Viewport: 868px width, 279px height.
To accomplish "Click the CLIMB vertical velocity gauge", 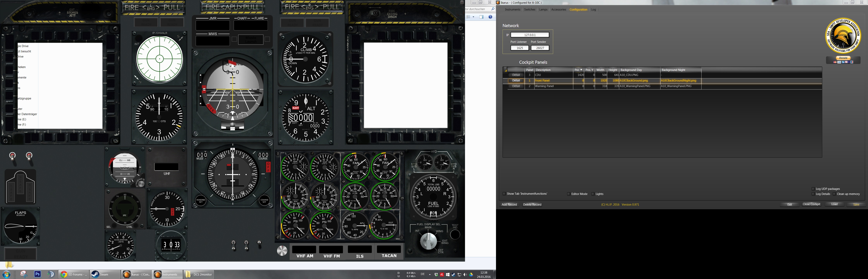I will coord(305,59).
